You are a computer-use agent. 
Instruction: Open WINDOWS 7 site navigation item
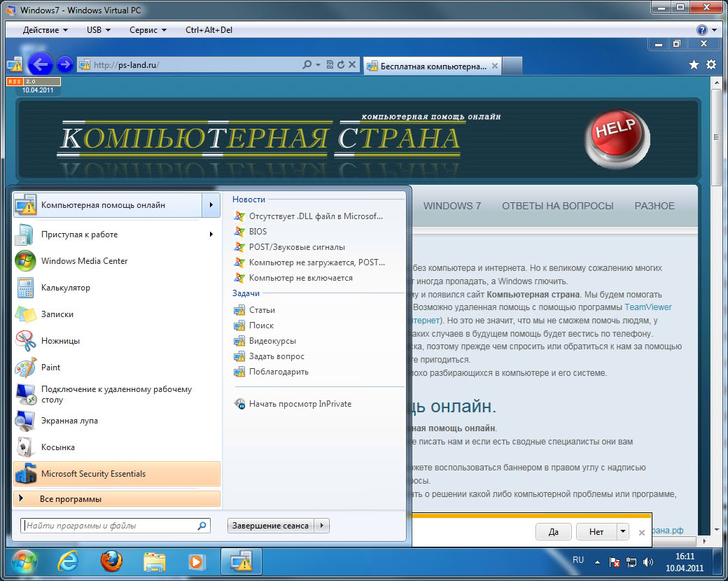(x=451, y=206)
